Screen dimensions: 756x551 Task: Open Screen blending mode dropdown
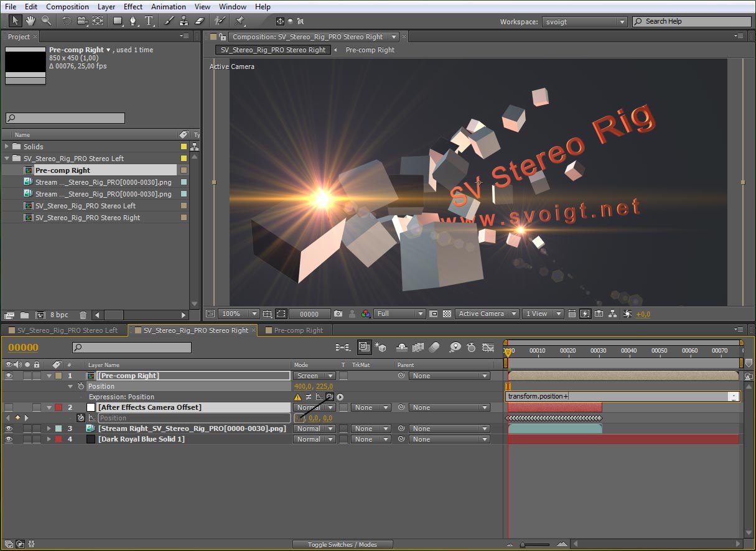pos(315,376)
